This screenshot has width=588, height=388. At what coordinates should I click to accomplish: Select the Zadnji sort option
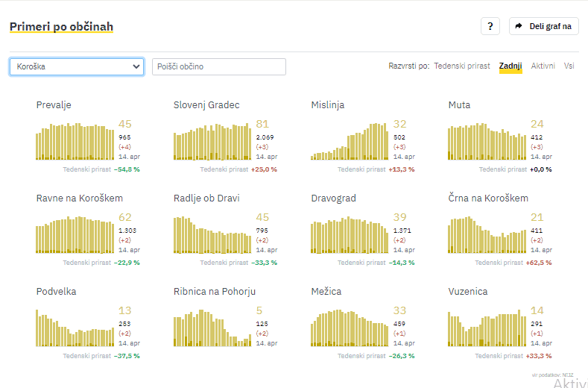(510, 66)
